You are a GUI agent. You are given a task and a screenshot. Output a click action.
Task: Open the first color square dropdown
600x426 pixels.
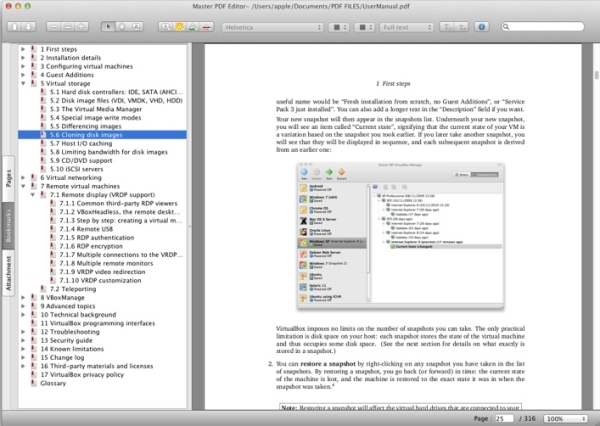pyautogui.click(x=339, y=27)
